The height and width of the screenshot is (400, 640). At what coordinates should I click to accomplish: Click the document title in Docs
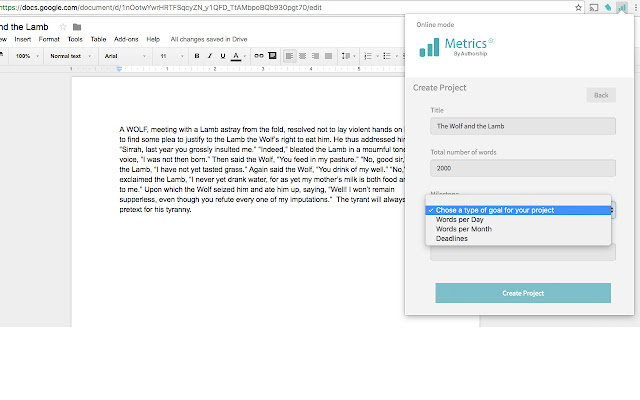point(24,27)
